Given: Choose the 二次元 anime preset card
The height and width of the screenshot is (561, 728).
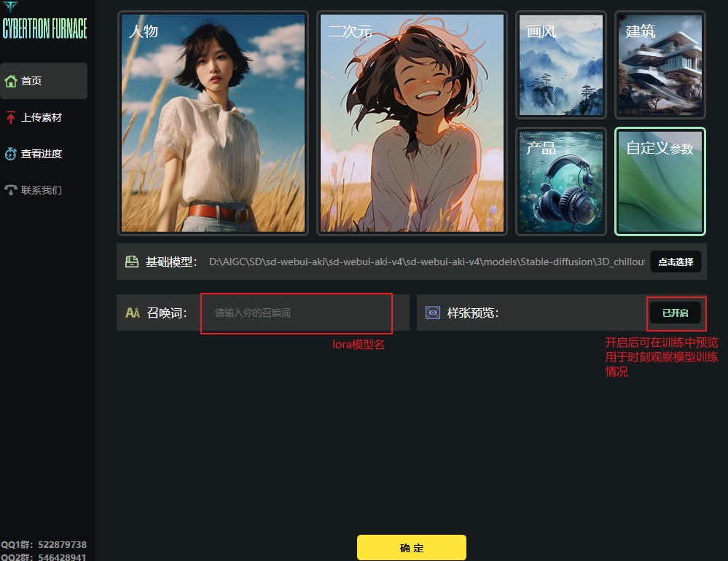Looking at the screenshot, I should tap(412, 123).
